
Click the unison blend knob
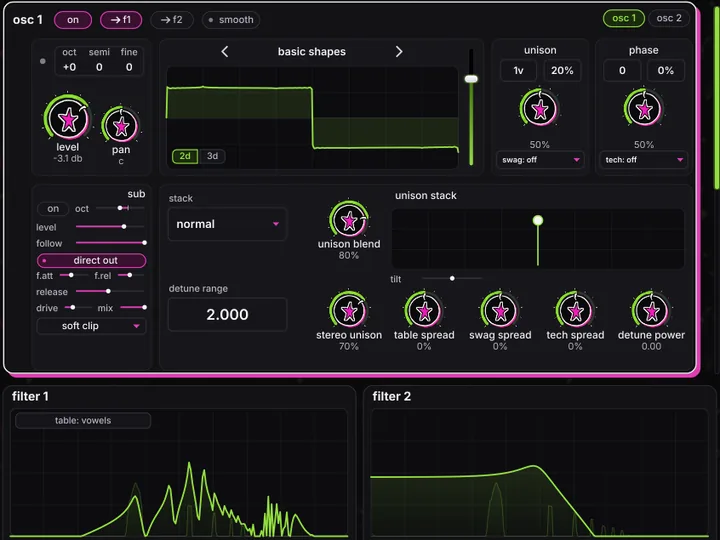[349, 220]
